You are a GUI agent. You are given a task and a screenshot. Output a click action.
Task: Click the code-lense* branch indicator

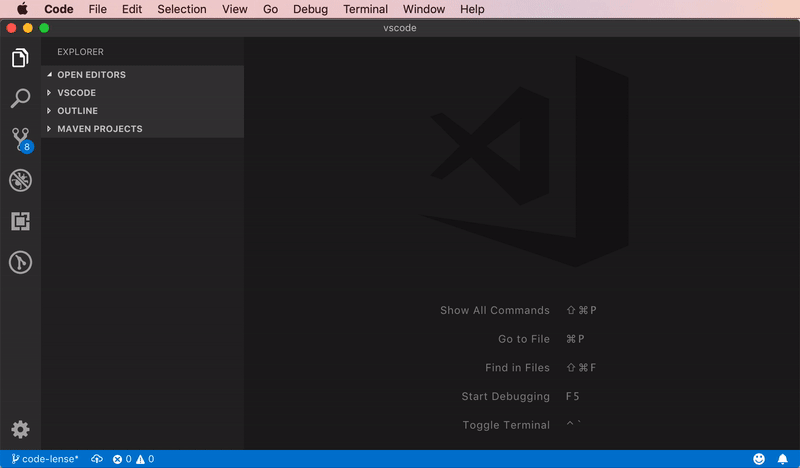[45, 459]
